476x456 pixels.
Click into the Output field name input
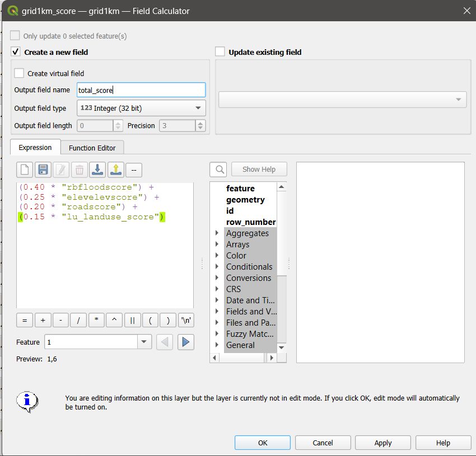pos(141,90)
